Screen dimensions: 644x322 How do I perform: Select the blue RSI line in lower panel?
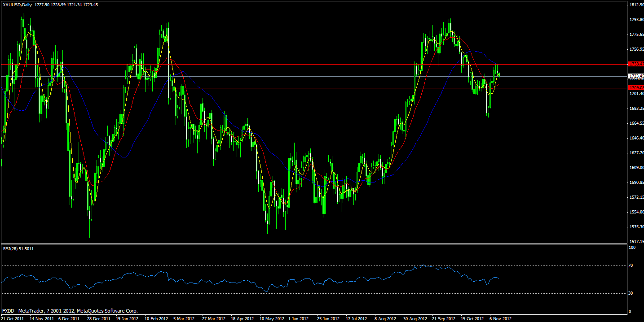point(225,280)
